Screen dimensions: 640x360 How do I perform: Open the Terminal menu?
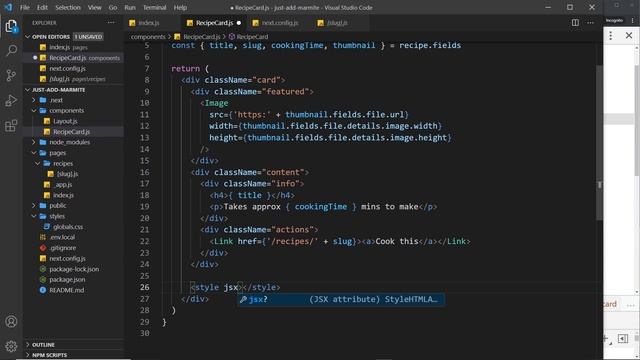pos(154,7)
